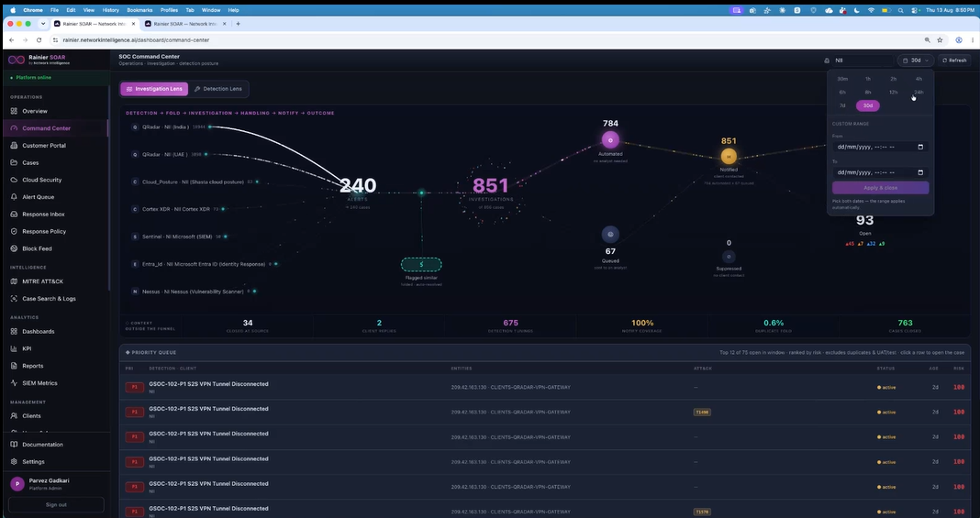Open the Overview sidebar icon
Image resolution: width=980 pixels, height=518 pixels.
(14, 111)
